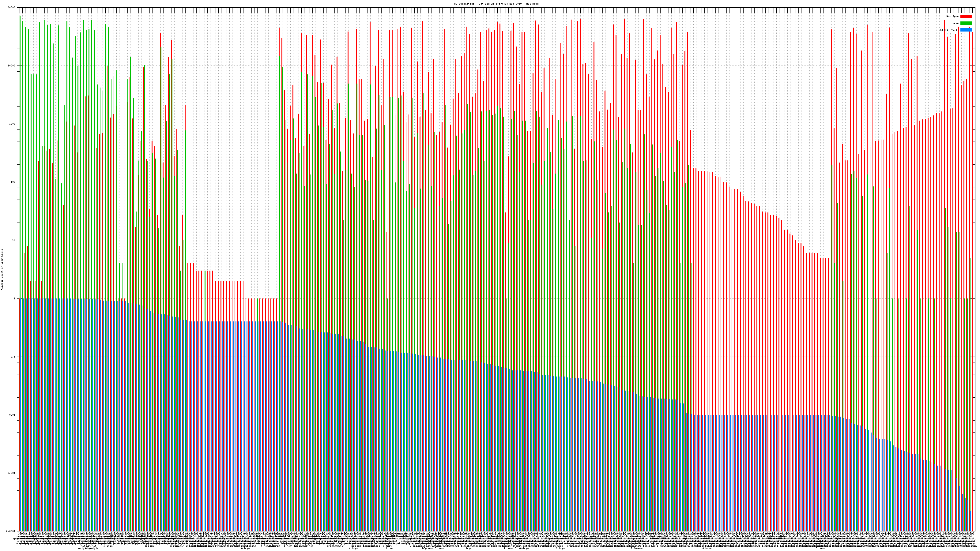Click the 100 y-axis tick label
This screenshot has width=980, height=551.
(x=13, y=182)
